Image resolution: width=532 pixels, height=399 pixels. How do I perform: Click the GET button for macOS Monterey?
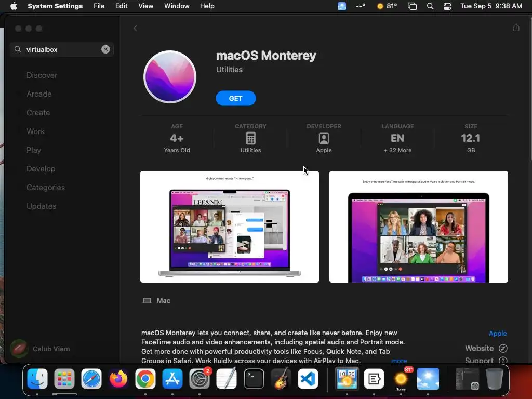[235, 98]
